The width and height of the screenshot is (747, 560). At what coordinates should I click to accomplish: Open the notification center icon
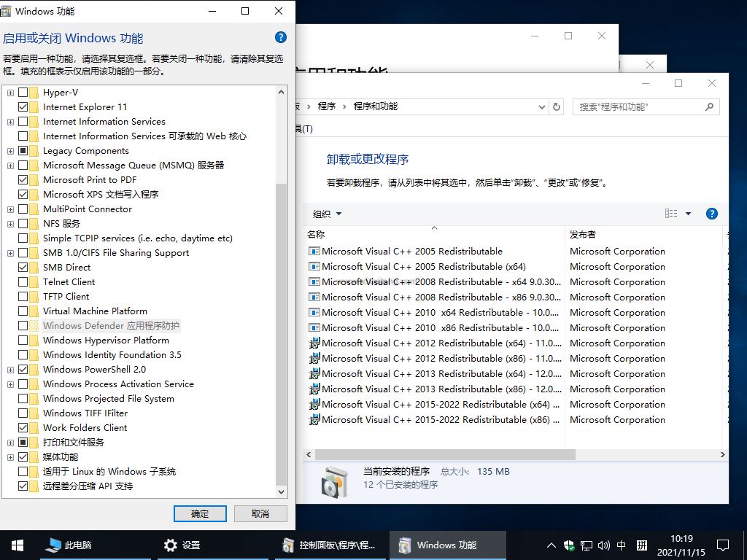click(x=723, y=545)
